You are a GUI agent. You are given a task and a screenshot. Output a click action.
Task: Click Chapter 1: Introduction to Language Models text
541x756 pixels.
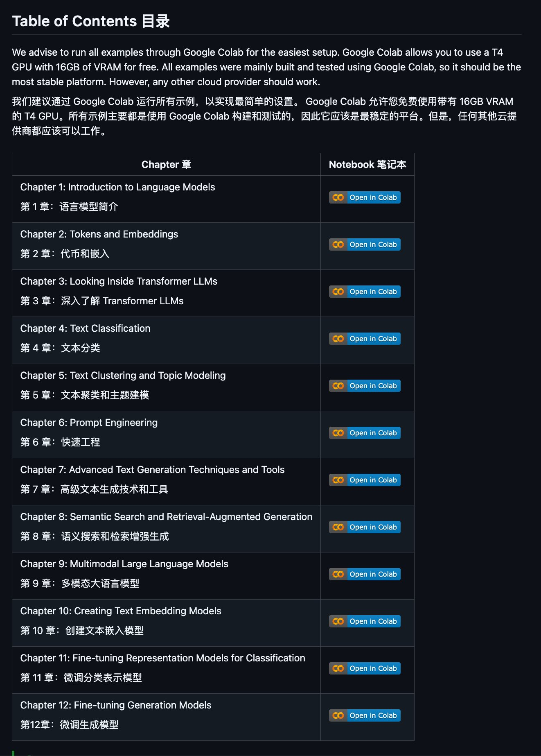pyautogui.click(x=117, y=187)
